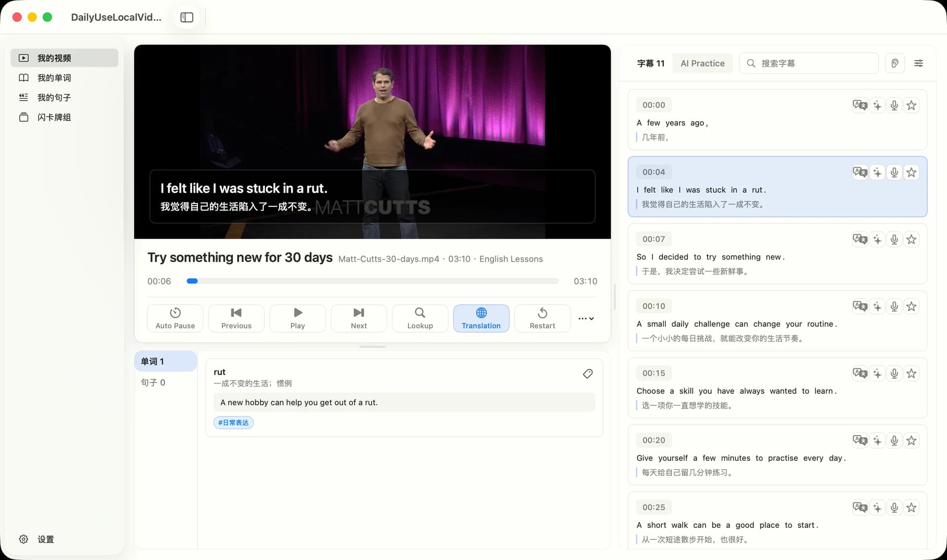The image size is (947, 560).
Task: Click translation icon on 00:25 subtitle
Action: tap(860, 507)
